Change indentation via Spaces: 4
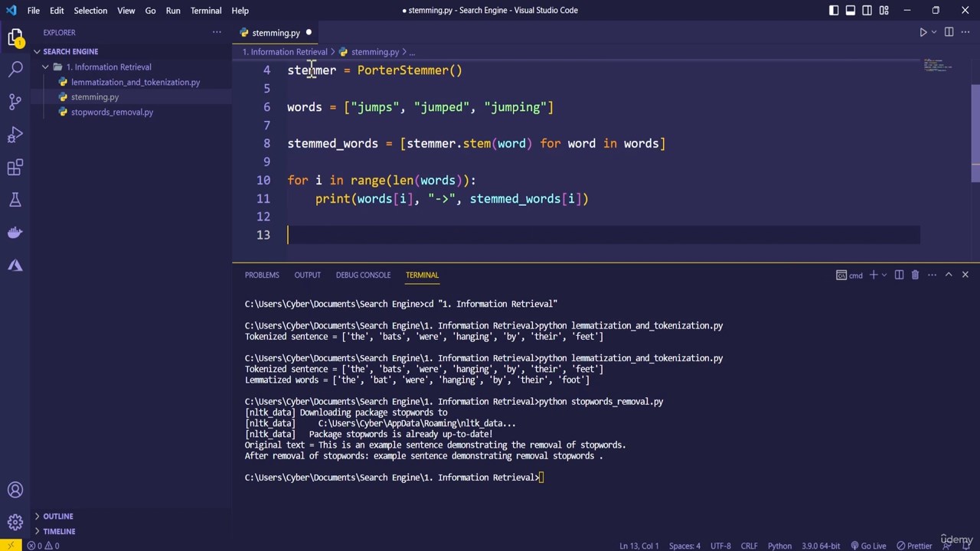Screen dimensions: 980x551 (684, 546)
